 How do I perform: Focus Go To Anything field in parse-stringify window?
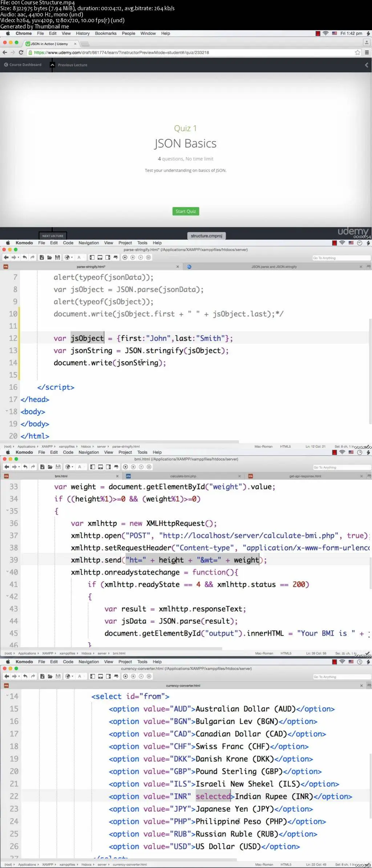(x=341, y=258)
